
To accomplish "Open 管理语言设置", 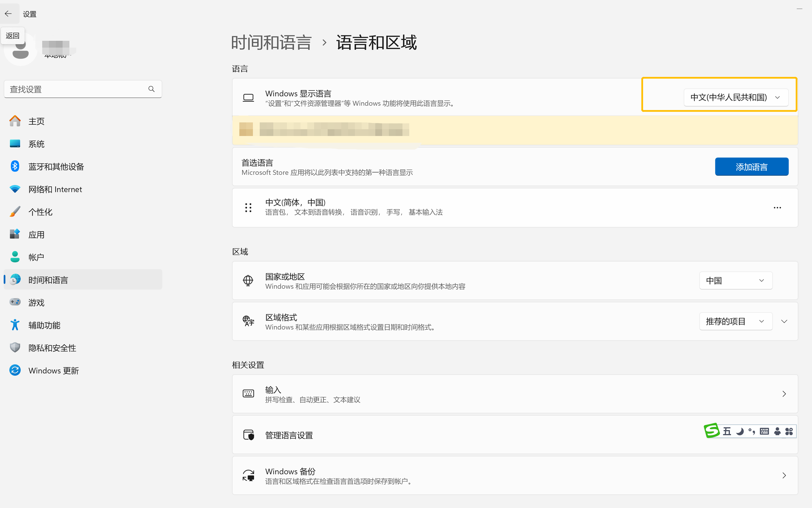I will pos(515,435).
